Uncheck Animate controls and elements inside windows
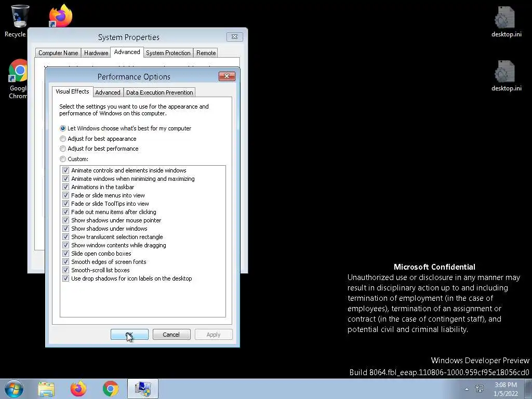The image size is (532, 399). click(65, 170)
